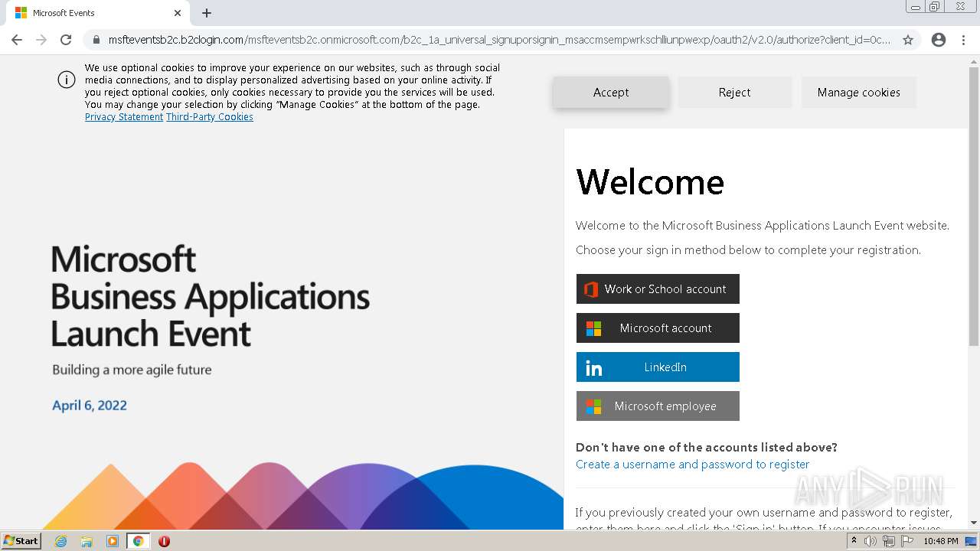Viewport: 980px width, 551px height.
Task: Click the taskbar clock 10:48 PM
Action: point(941,541)
